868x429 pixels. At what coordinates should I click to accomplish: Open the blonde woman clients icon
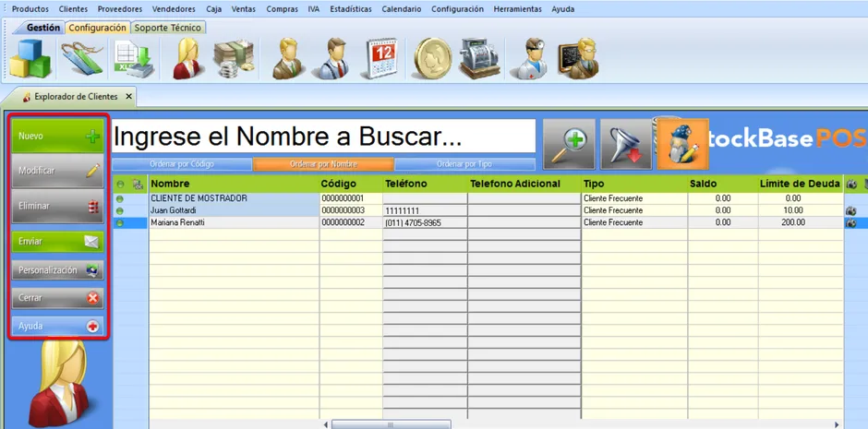(187, 59)
